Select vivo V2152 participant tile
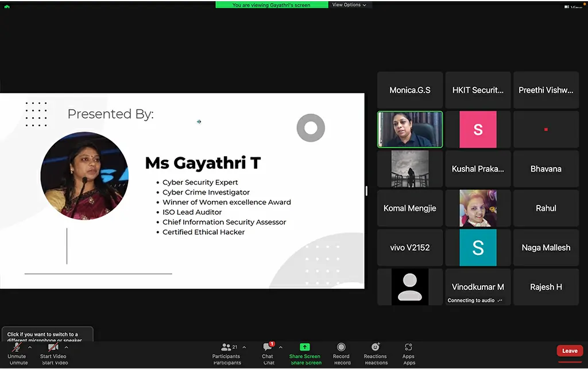The width and height of the screenshot is (588, 369). coord(410,247)
